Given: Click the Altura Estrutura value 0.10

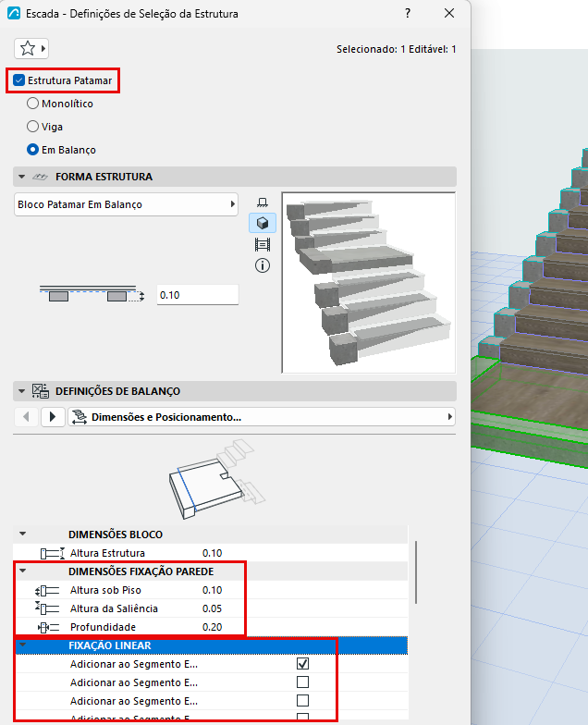Looking at the screenshot, I should (213, 553).
